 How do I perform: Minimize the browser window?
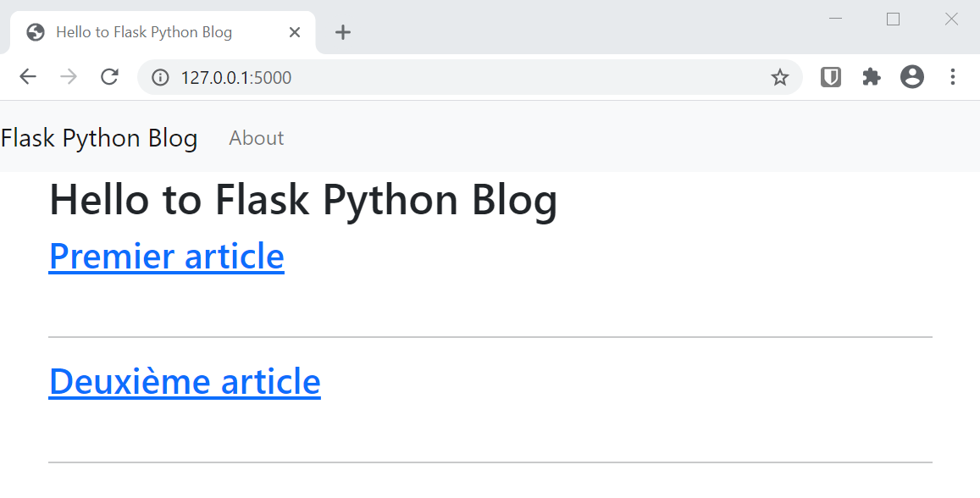coord(835,19)
